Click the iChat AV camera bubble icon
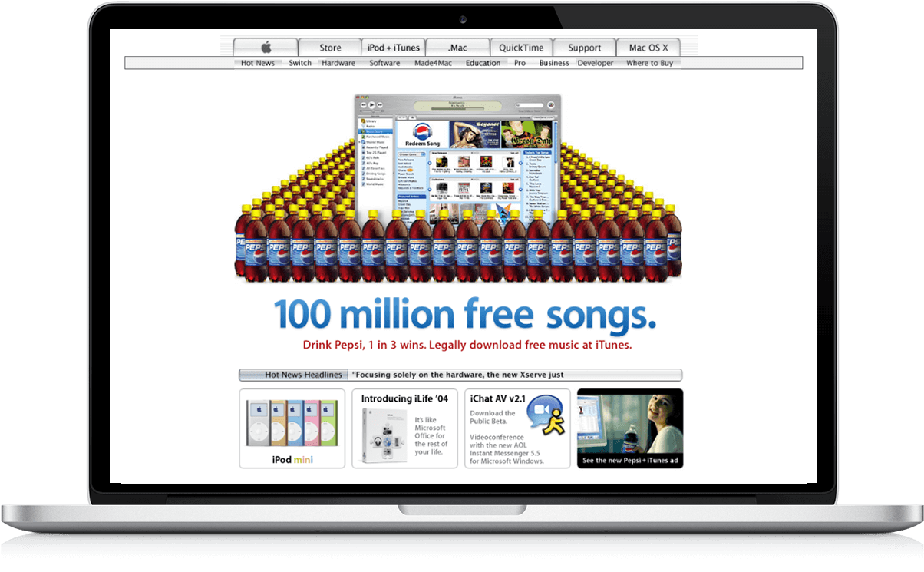 pos(546,415)
